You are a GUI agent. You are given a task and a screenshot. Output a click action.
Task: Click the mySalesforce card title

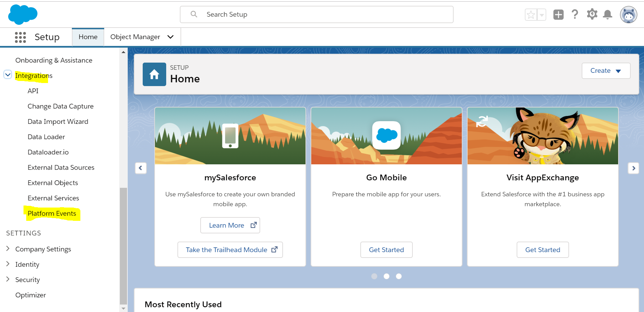230,178
